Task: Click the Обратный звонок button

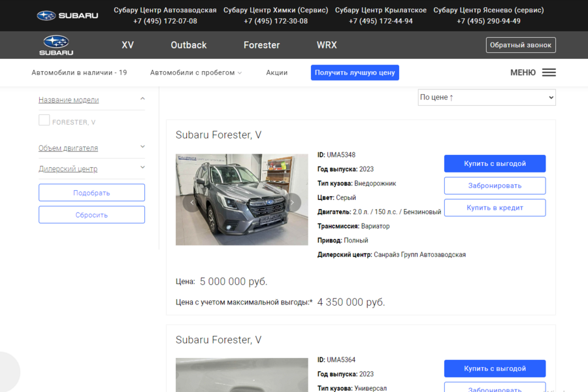Action: 521,45
